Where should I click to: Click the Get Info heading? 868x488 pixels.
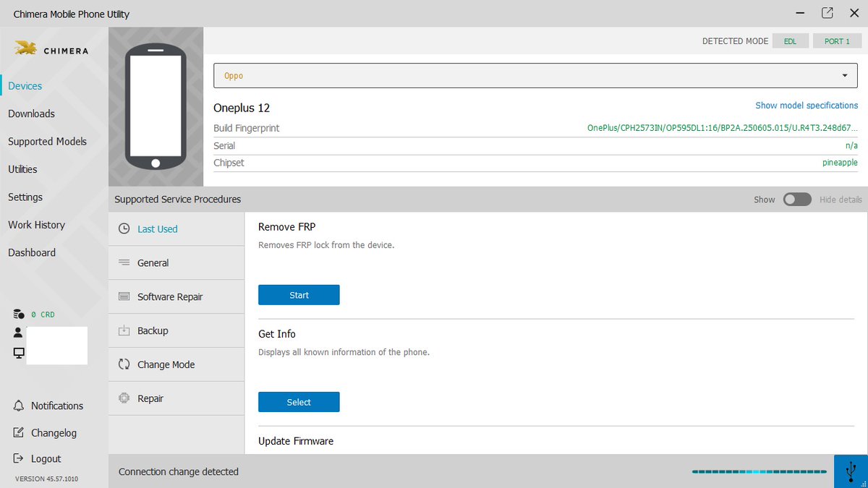pyautogui.click(x=277, y=334)
